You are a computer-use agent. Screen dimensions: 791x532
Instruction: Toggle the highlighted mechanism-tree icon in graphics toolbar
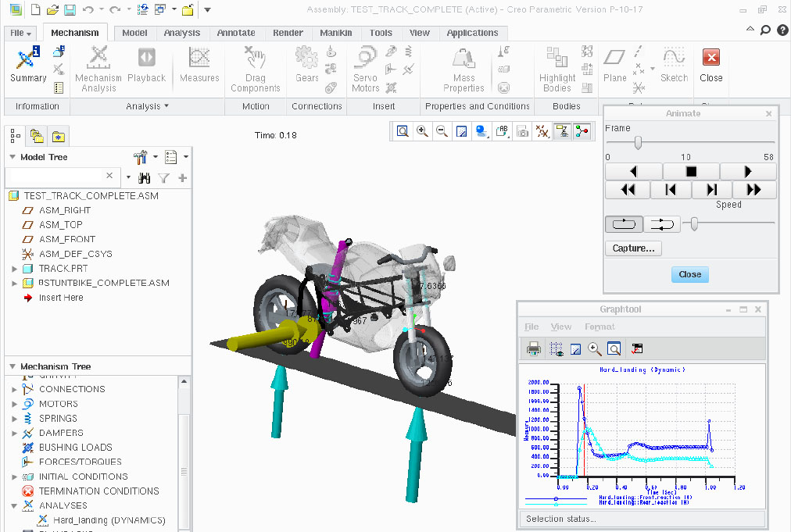[582, 131]
